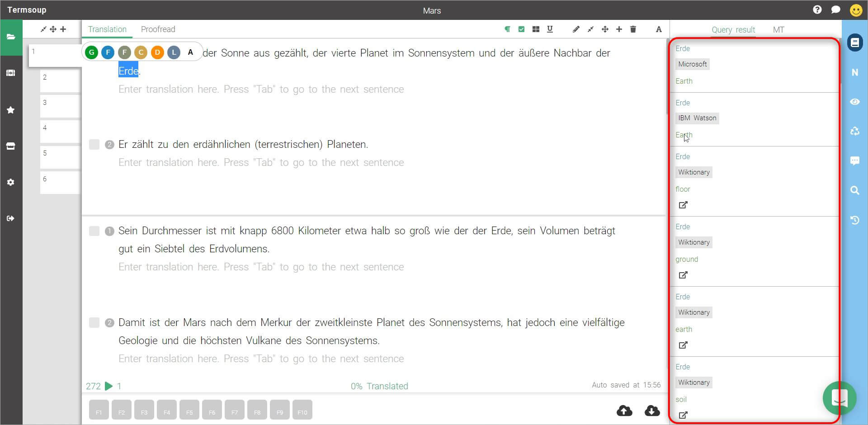The height and width of the screenshot is (425, 868).
Task: Open the search magnifier in right sidebar
Action: pyautogui.click(x=855, y=190)
